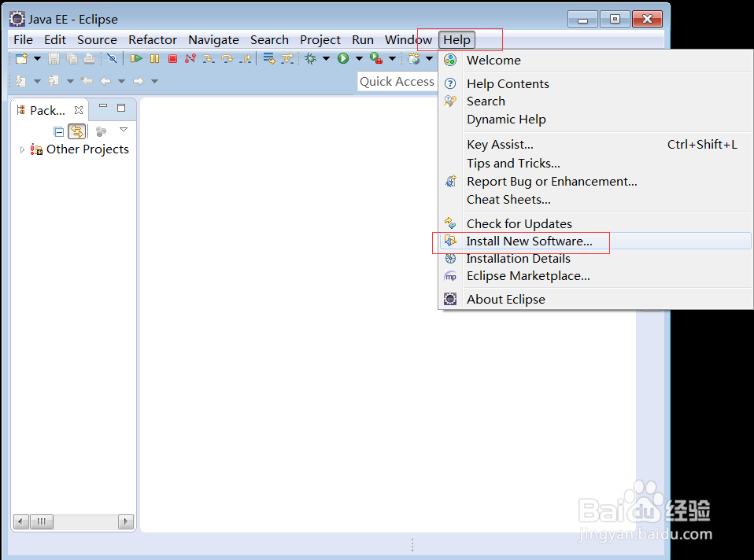Open the Edit menu

click(x=55, y=40)
